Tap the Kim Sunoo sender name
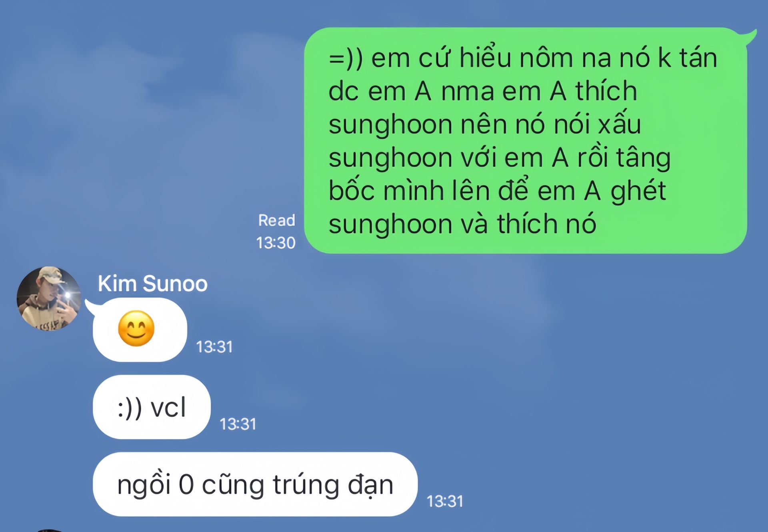The width and height of the screenshot is (768, 532). point(152,284)
